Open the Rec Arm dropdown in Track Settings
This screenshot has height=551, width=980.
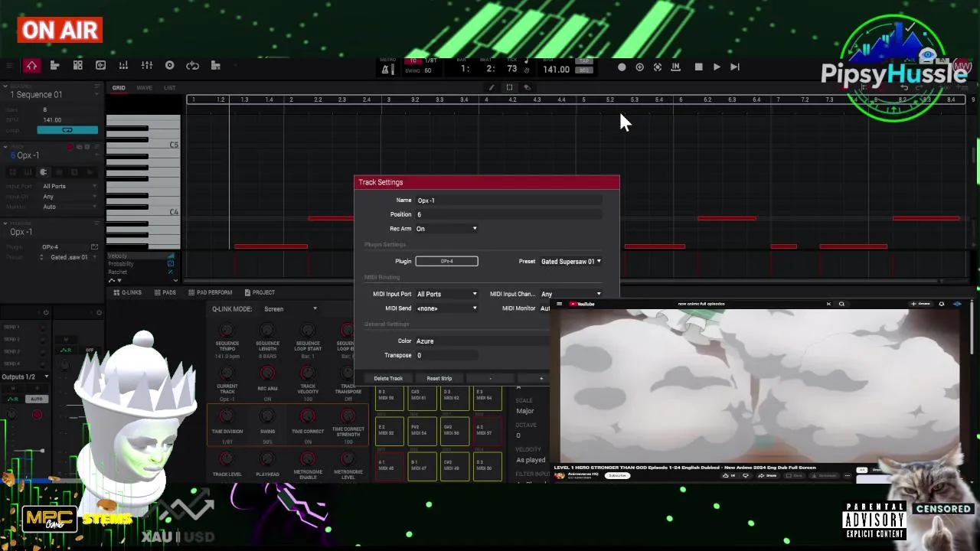click(446, 229)
